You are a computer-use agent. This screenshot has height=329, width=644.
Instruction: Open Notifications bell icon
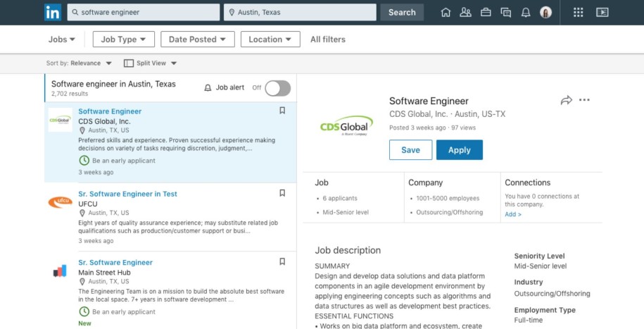(x=526, y=13)
